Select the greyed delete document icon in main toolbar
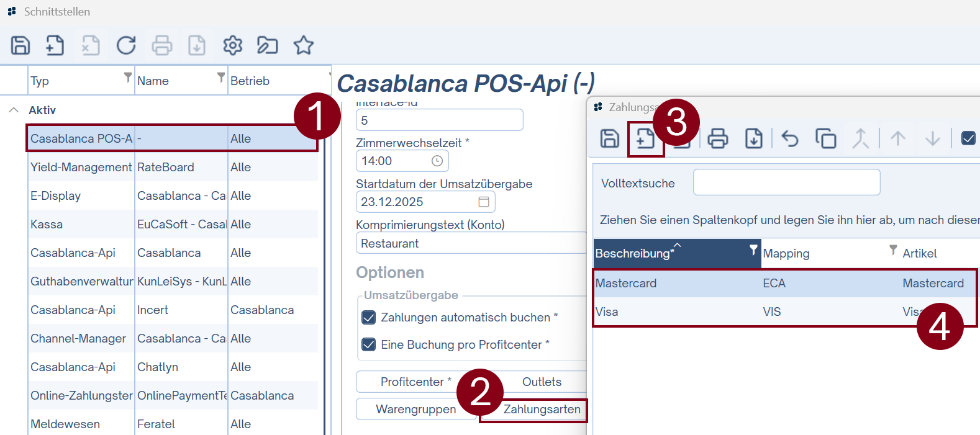Image resolution: width=980 pixels, height=435 pixels. [91, 45]
